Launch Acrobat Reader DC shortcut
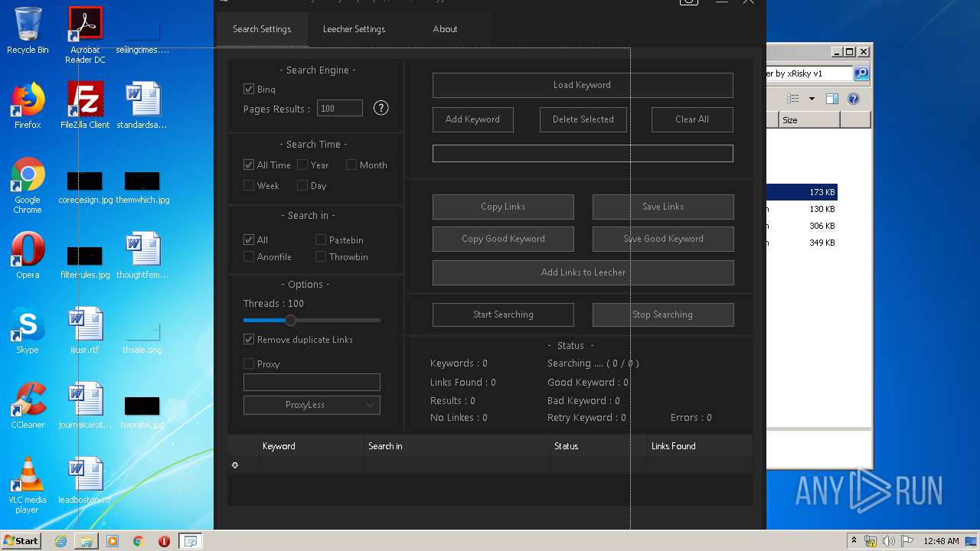This screenshot has height=551, width=980. pyautogui.click(x=85, y=35)
